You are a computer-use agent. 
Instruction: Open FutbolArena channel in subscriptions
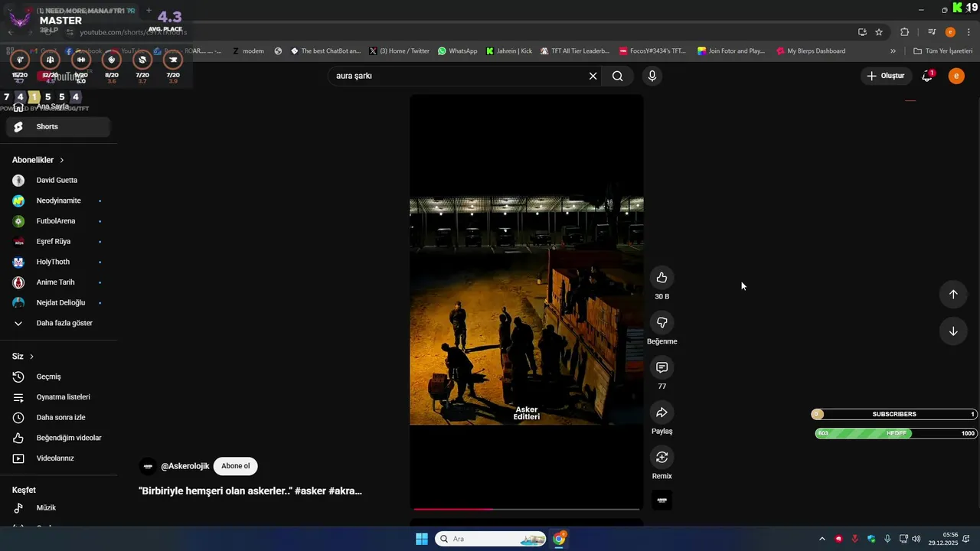coord(58,221)
